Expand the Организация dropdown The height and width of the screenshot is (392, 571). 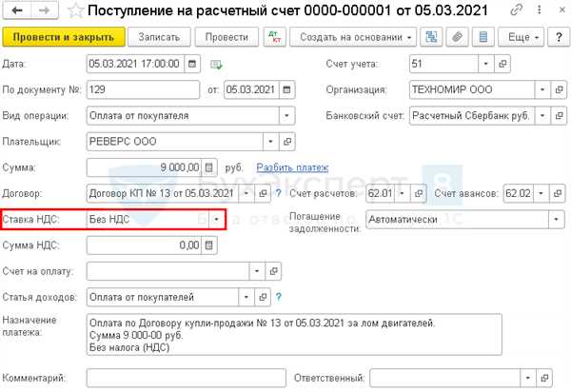(x=542, y=89)
